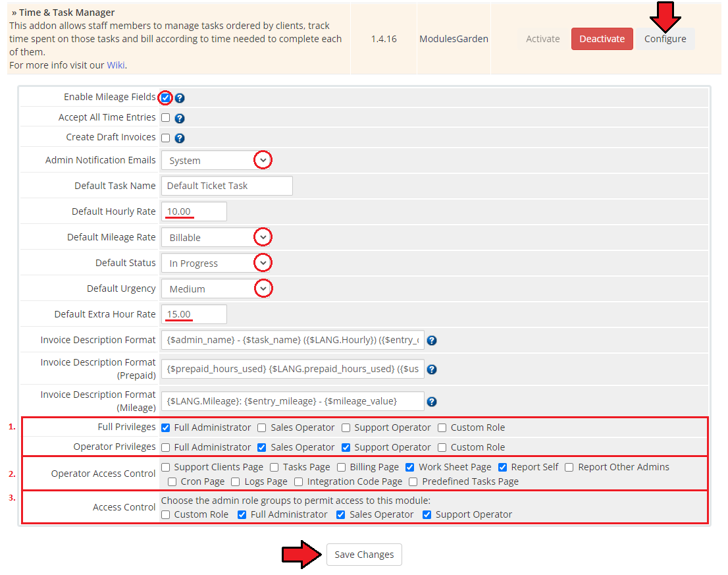
Task: Edit Invoice Description Format (Prepaid) field
Action: coord(293,369)
